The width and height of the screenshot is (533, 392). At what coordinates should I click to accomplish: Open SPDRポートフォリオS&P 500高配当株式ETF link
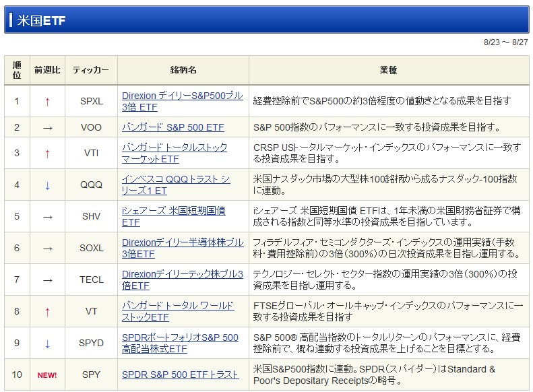[180, 343]
